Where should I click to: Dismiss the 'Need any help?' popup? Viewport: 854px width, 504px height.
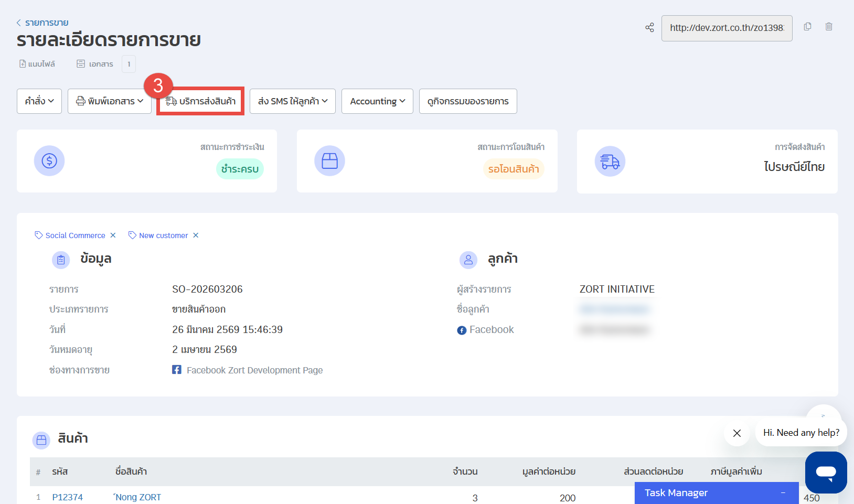tap(736, 433)
